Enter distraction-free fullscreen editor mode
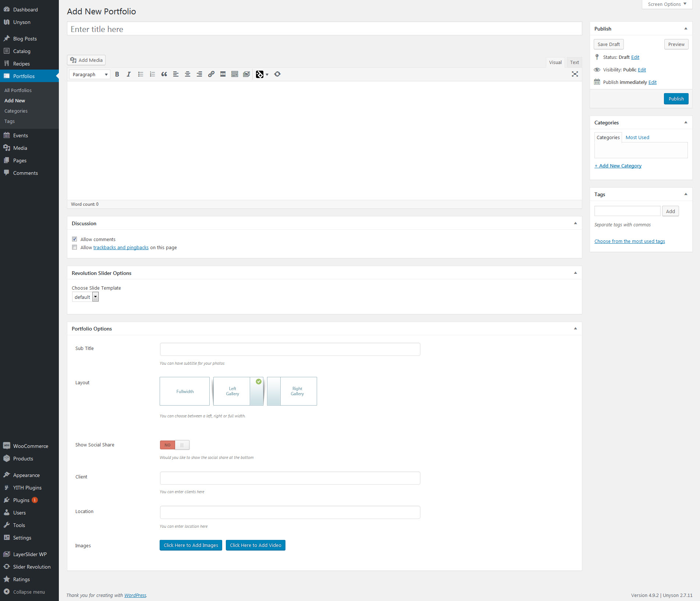 click(x=575, y=74)
